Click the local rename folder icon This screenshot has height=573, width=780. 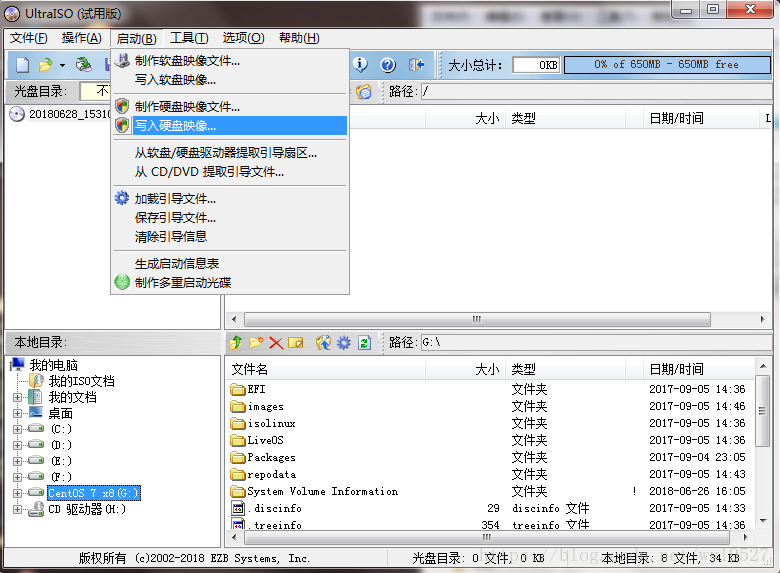point(295,343)
